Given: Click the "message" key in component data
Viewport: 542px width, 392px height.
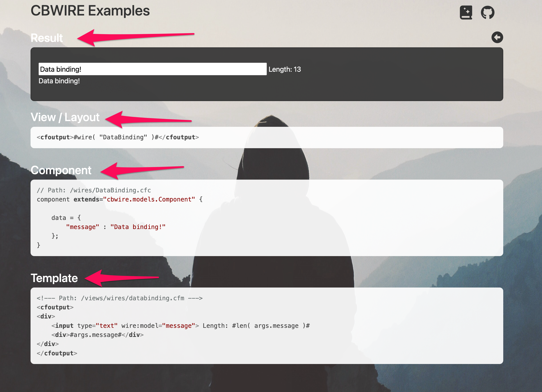Looking at the screenshot, I should pyautogui.click(x=83, y=227).
